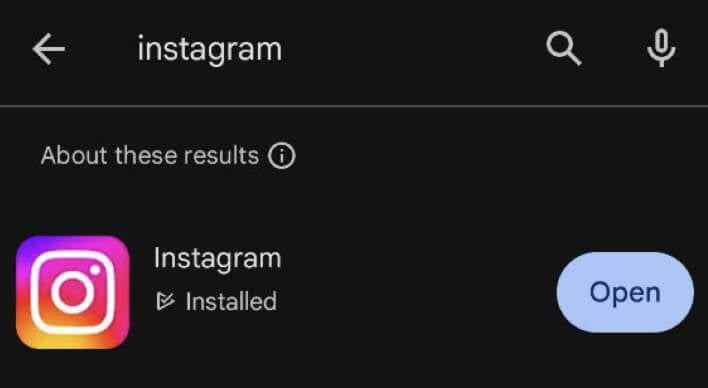The height and width of the screenshot is (388, 708).
Task: Tap the blue Open pill button
Action: [625, 292]
